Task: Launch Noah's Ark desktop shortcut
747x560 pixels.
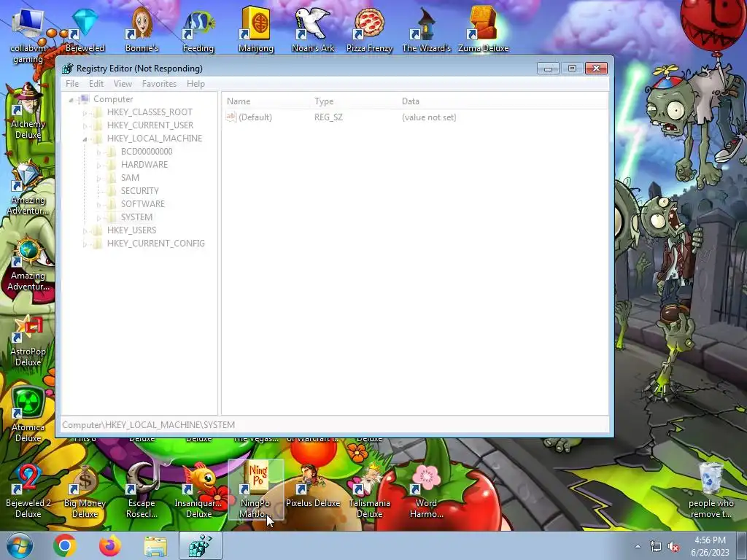Action: pyautogui.click(x=312, y=28)
